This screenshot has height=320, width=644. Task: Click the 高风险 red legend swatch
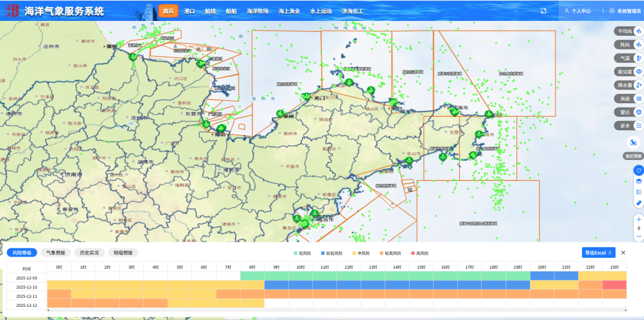(412, 253)
